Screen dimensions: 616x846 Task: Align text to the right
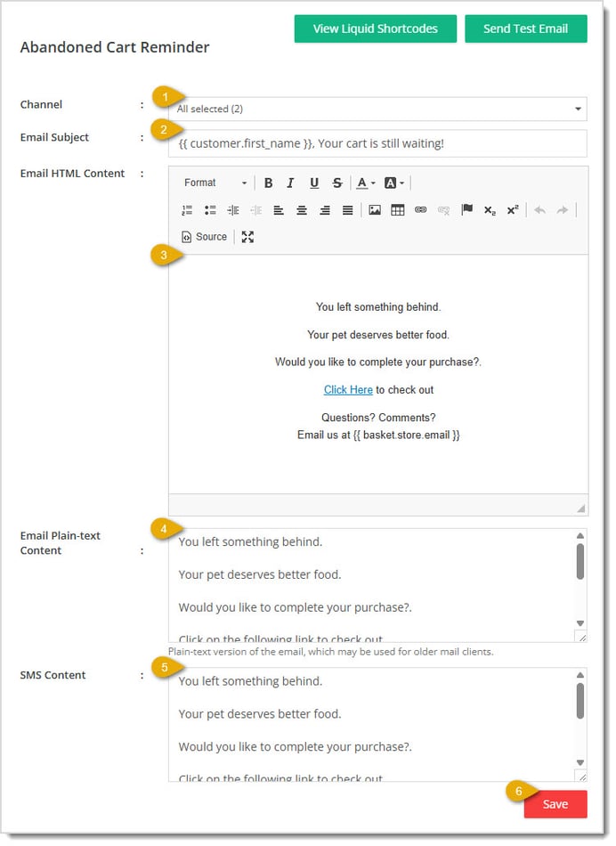coord(325,210)
